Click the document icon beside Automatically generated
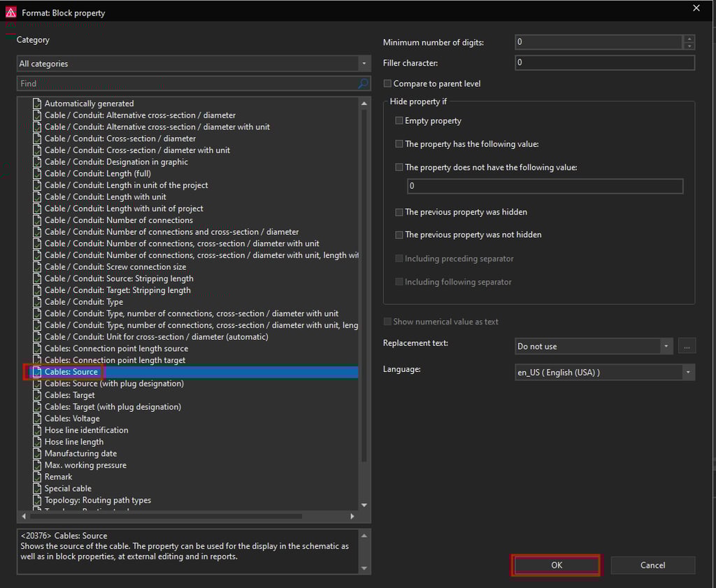The height and width of the screenshot is (588, 716). point(38,103)
